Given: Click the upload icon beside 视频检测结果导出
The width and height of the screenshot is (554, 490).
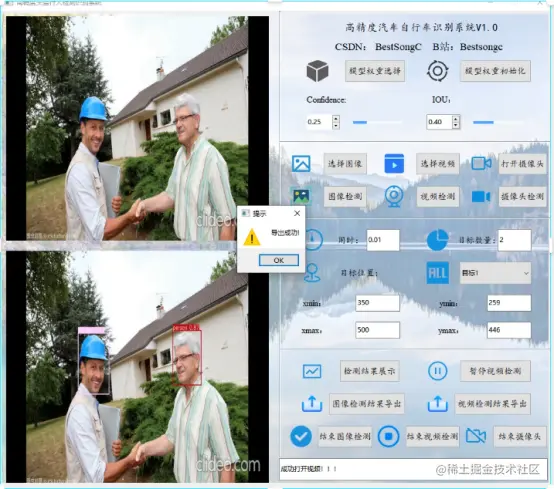Looking at the screenshot, I should (x=437, y=403).
